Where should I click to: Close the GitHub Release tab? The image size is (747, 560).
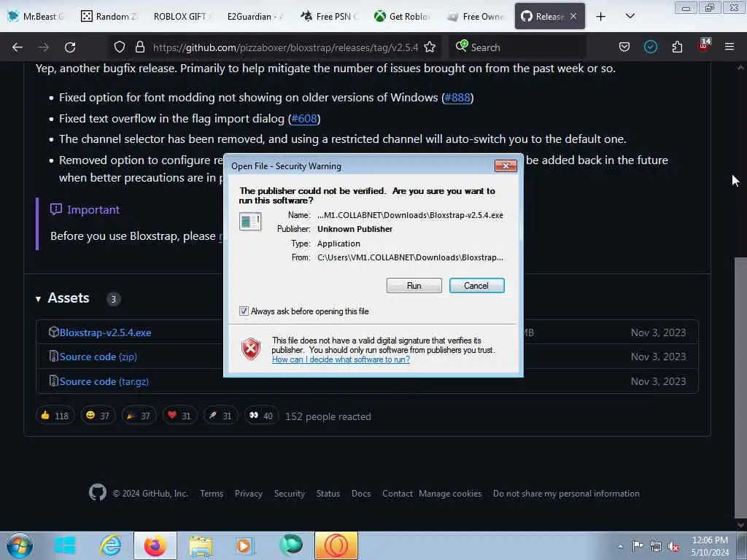click(573, 17)
